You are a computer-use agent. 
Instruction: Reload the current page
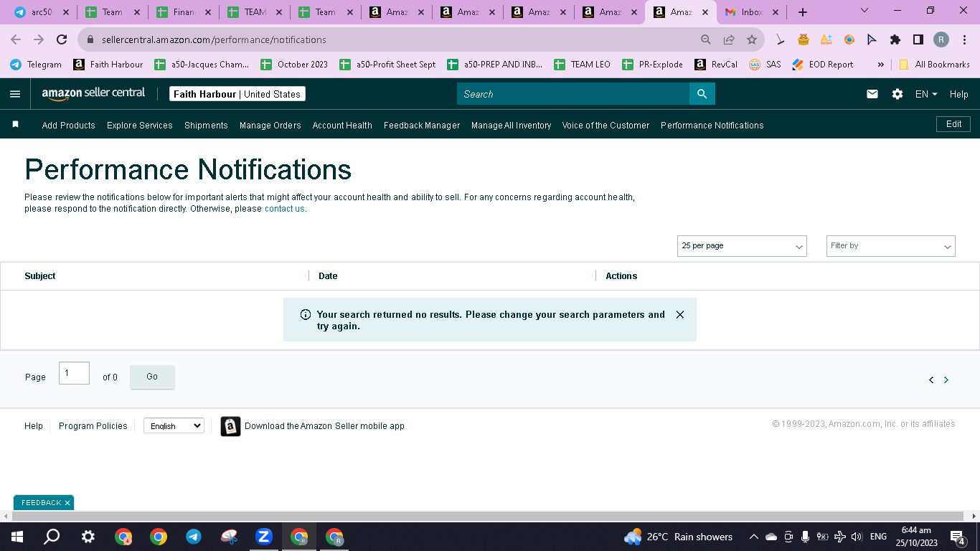pyautogui.click(x=62, y=40)
